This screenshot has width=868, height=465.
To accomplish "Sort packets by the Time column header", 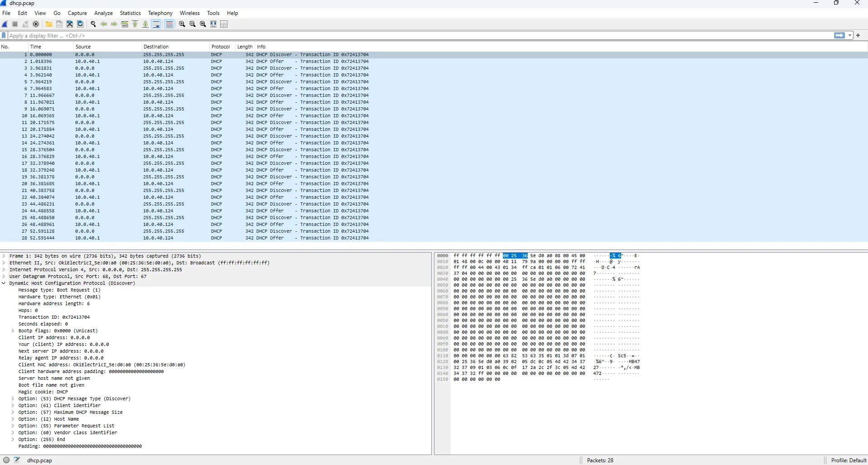I will click(x=51, y=47).
